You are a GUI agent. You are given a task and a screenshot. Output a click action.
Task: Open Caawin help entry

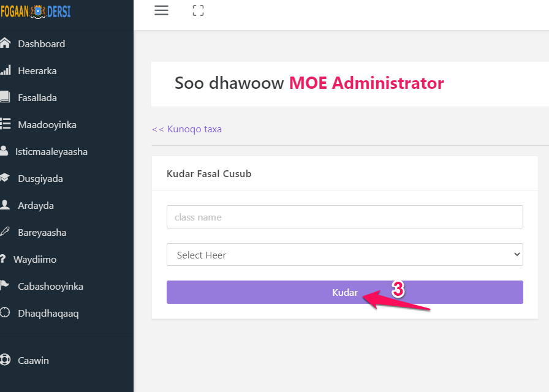coord(33,361)
